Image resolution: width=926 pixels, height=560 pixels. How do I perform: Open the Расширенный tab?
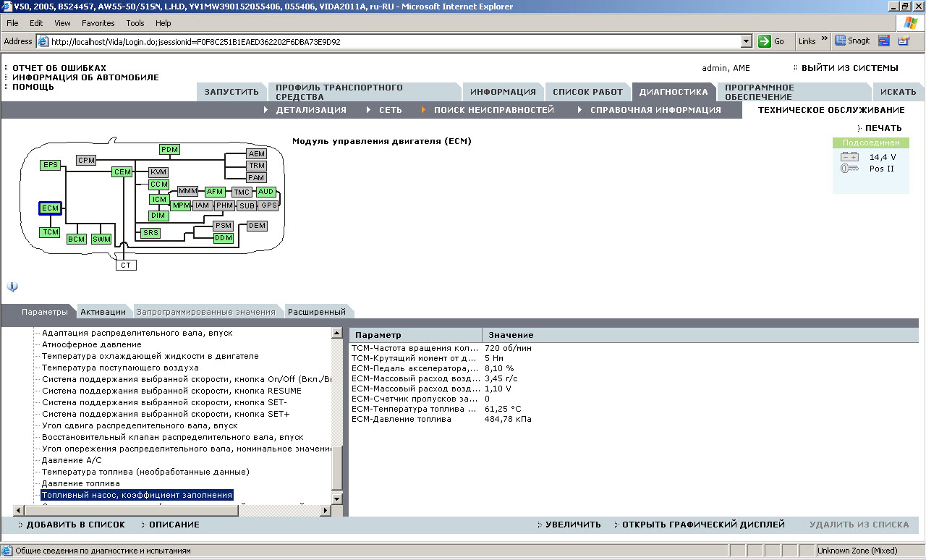(316, 312)
